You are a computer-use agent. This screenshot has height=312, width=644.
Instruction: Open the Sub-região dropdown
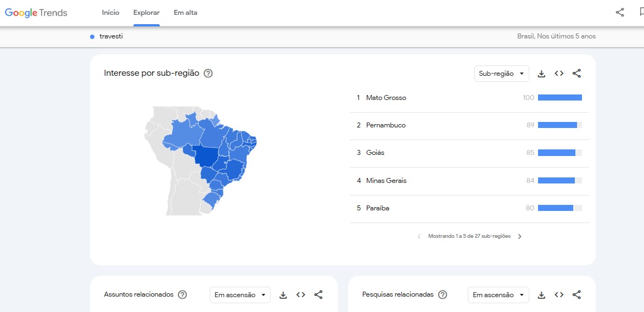(501, 74)
